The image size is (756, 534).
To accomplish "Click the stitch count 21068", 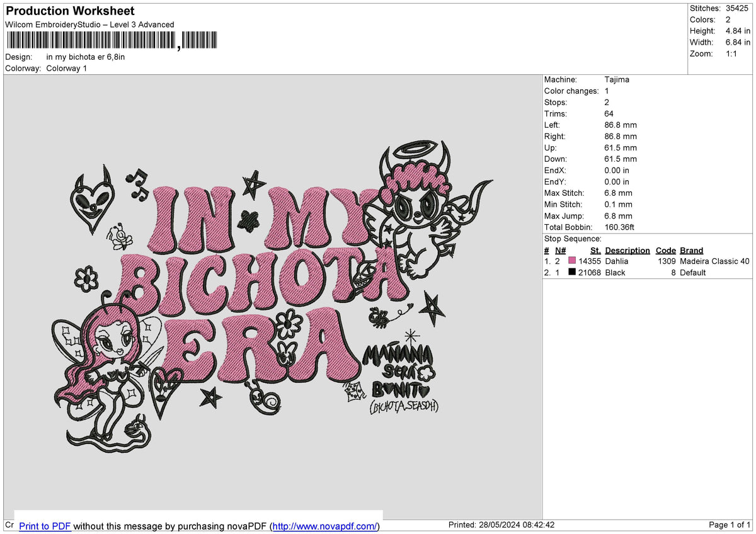I will tap(590, 273).
